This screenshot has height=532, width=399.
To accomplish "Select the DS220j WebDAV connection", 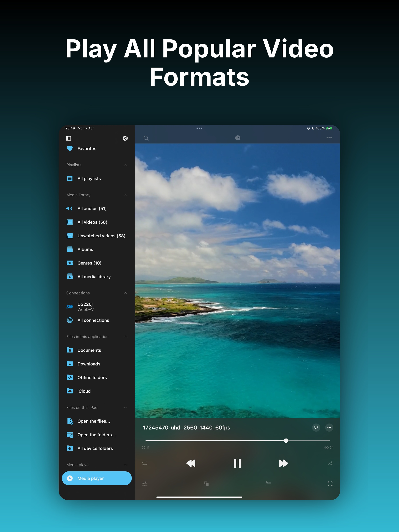I will (86, 307).
